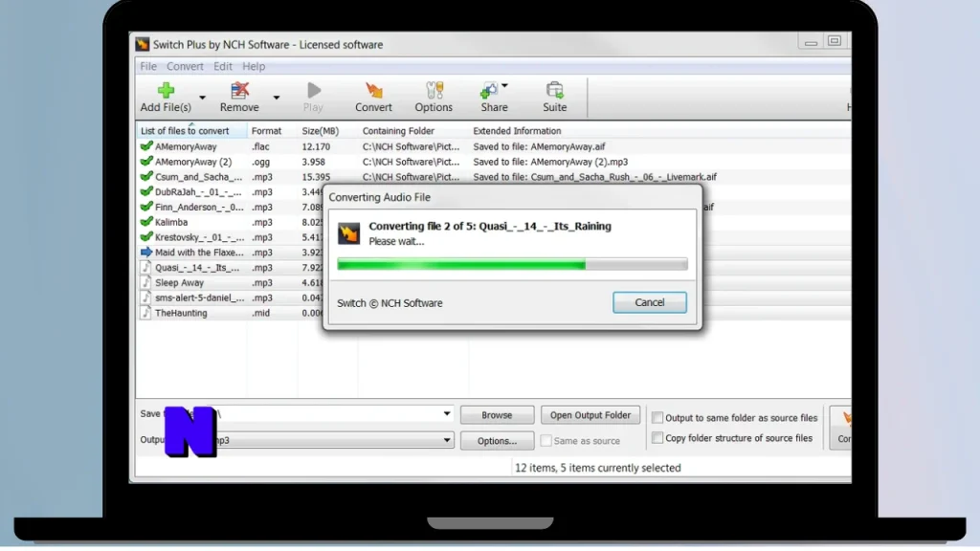The width and height of the screenshot is (980, 551).
Task: Select the Kalimba file name
Action: [171, 222]
